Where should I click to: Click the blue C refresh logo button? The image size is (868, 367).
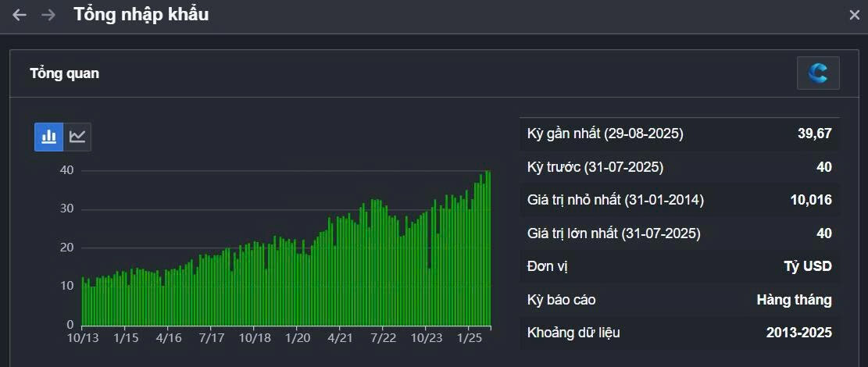tap(818, 73)
